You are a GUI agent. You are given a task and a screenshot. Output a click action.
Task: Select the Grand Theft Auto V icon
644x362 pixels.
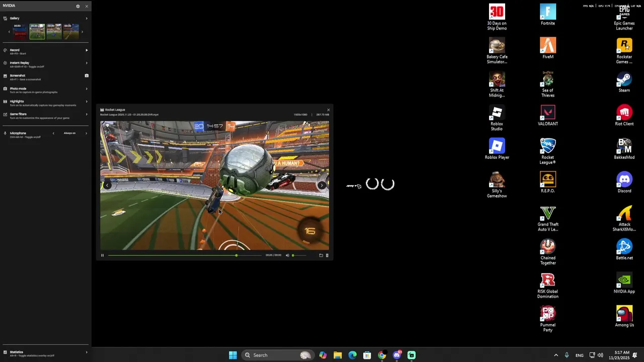(548, 218)
